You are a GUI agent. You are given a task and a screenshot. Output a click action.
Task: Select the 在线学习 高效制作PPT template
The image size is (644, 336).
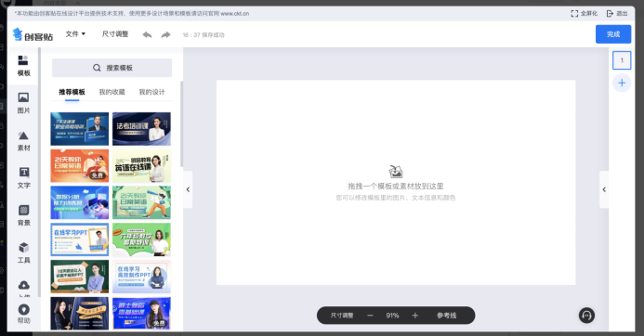(141, 277)
